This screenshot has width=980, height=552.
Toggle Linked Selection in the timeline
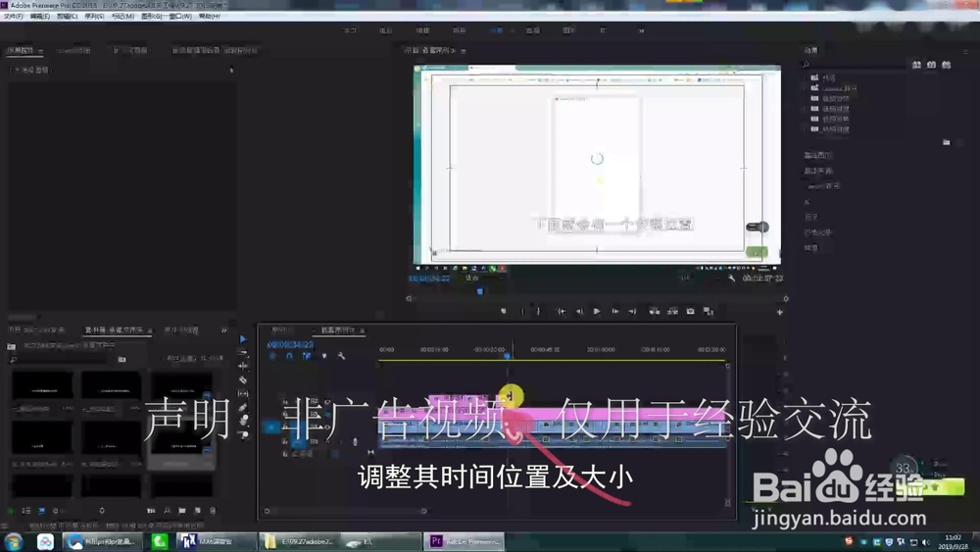[307, 356]
